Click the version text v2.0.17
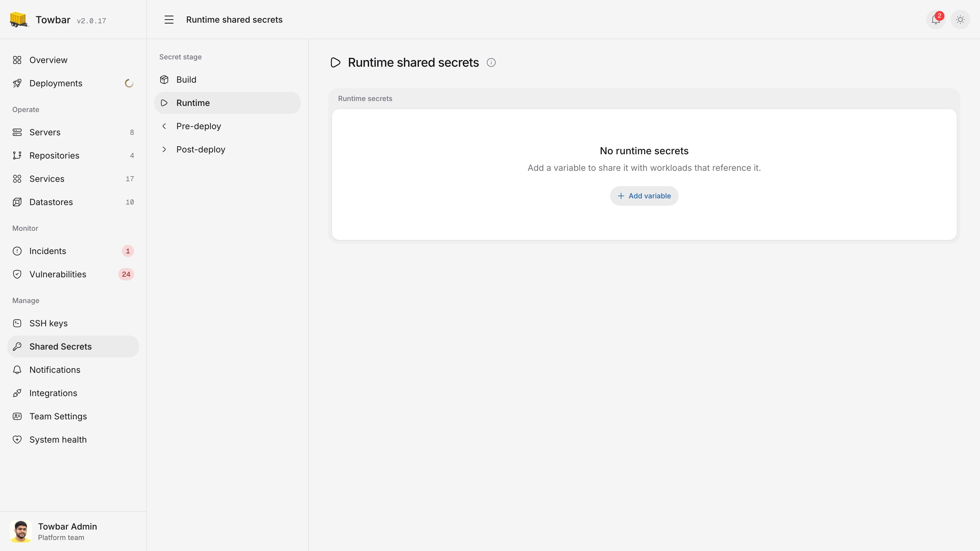980x551 pixels. click(x=91, y=21)
